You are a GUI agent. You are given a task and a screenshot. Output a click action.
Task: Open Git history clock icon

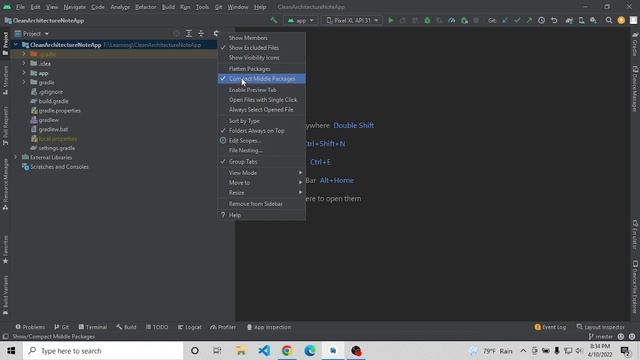point(541,20)
